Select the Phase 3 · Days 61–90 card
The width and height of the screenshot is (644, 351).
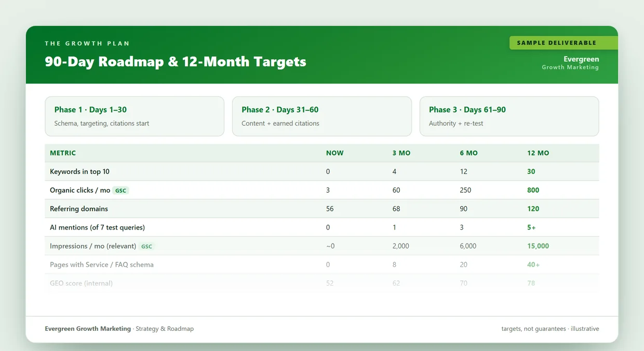point(509,116)
